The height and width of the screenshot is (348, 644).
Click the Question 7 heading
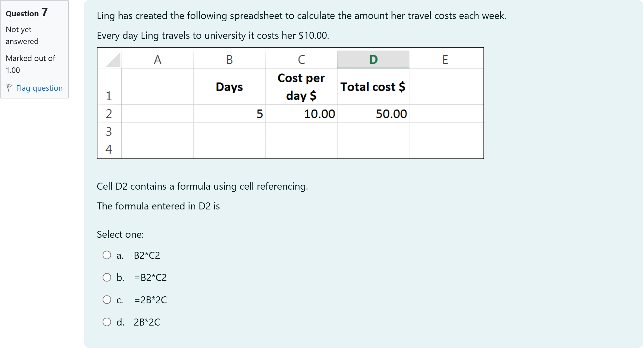[27, 13]
